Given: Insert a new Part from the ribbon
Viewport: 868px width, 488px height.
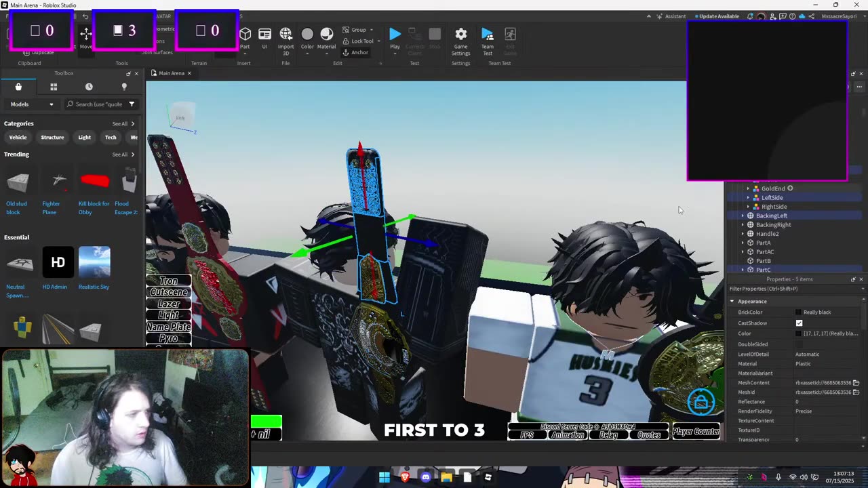Looking at the screenshot, I should pyautogui.click(x=245, y=38).
